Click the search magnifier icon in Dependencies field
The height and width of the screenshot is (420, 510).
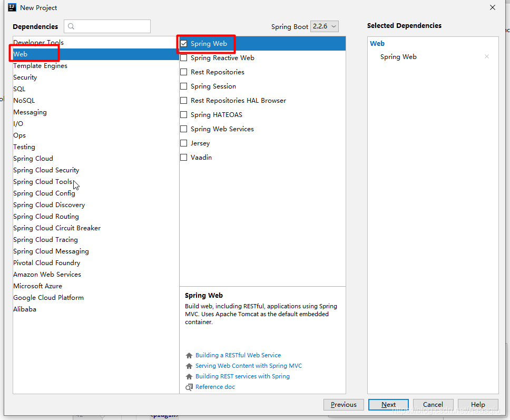tap(71, 26)
